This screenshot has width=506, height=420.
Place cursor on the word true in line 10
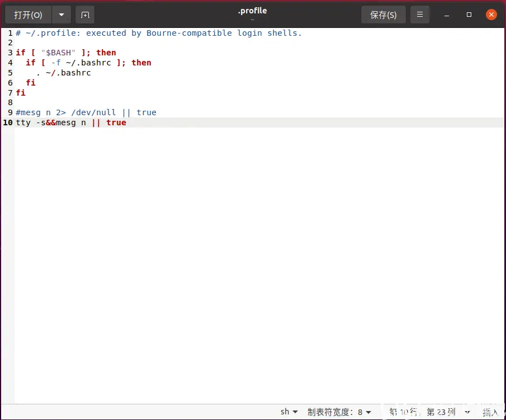click(116, 122)
